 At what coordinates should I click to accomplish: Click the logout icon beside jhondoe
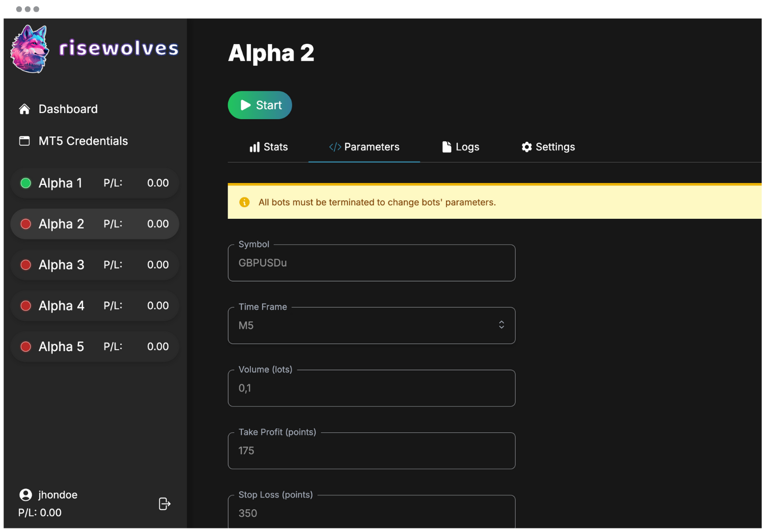(x=164, y=504)
